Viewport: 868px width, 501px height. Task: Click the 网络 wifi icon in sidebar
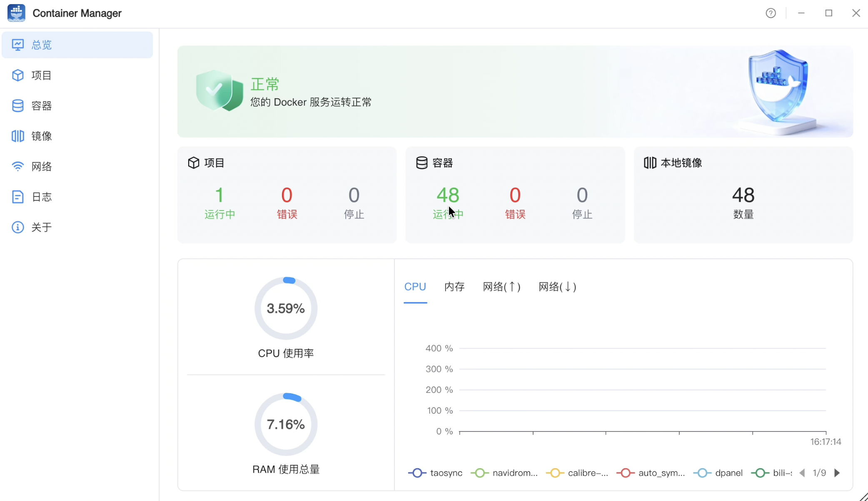[x=17, y=166]
